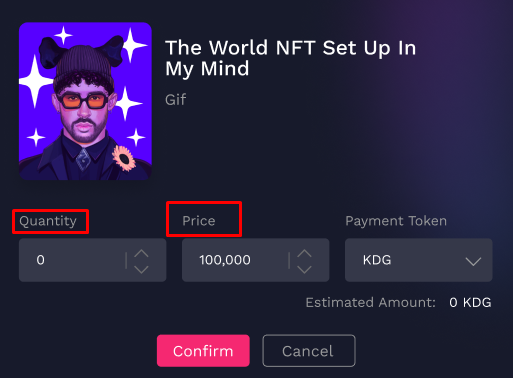Confirm the NFT listing
This screenshot has width=513, height=378.
[x=203, y=351]
